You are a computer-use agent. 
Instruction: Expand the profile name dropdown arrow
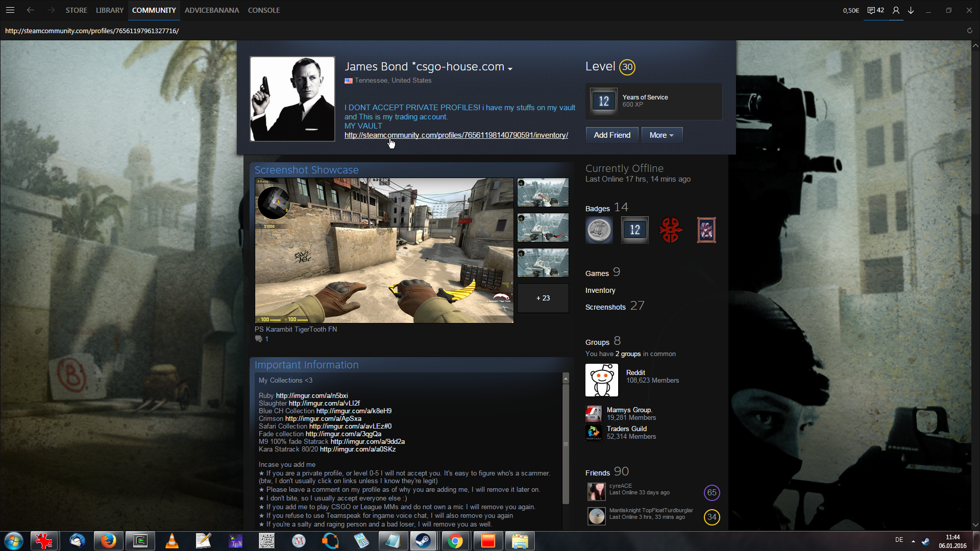[x=510, y=69]
